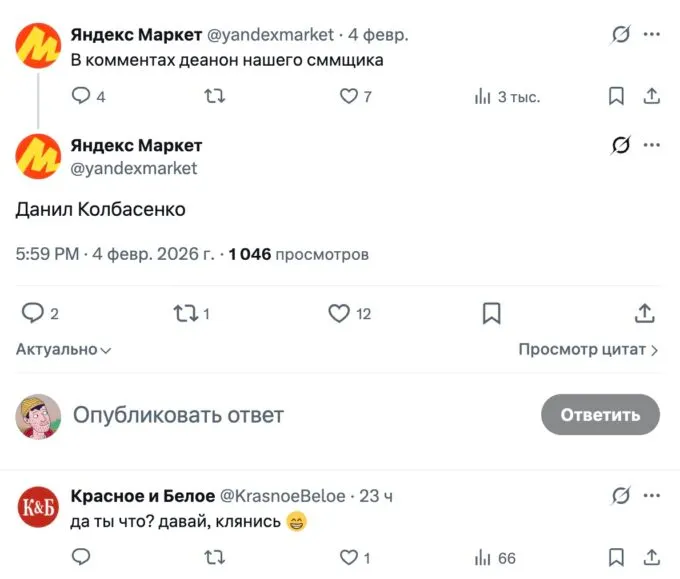The image size is (680, 579).
Task: View stats showing 66 on the reply
Action: click(x=495, y=557)
